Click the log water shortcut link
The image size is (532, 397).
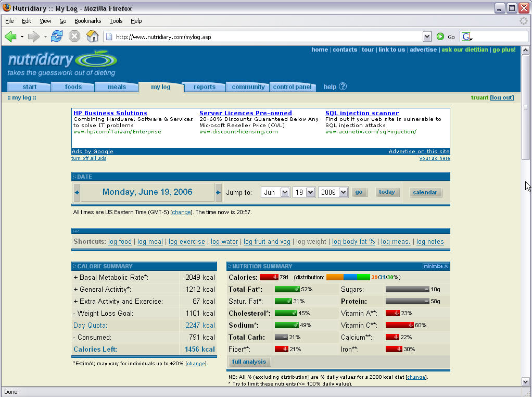pyautogui.click(x=224, y=241)
